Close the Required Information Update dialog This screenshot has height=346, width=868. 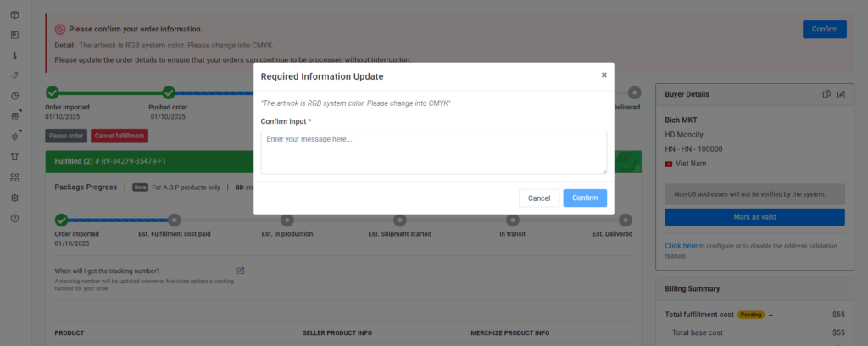coord(604,75)
